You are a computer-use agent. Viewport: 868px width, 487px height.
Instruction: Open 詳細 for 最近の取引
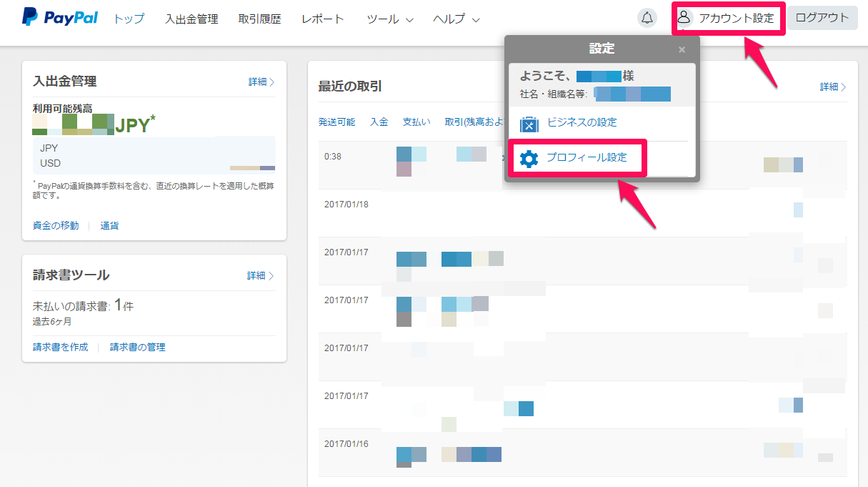pos(833,87)
